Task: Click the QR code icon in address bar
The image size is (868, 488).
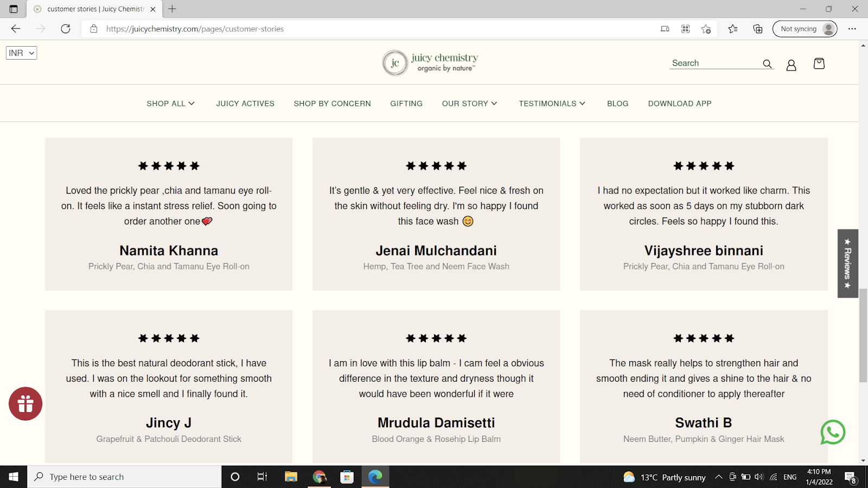Action: point(686,29)
